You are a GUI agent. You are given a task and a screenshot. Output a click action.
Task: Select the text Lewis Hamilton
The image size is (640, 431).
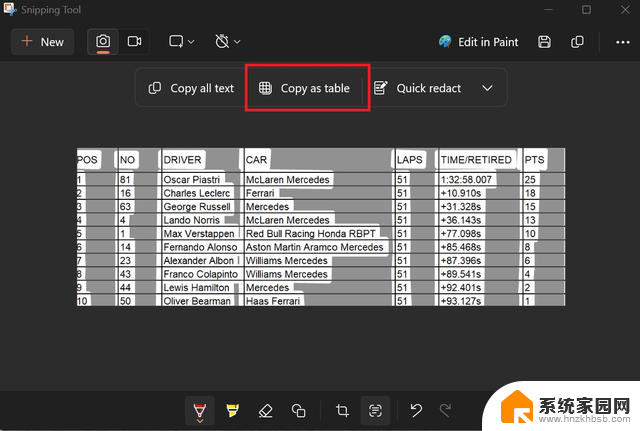click(x=196, y=287)
